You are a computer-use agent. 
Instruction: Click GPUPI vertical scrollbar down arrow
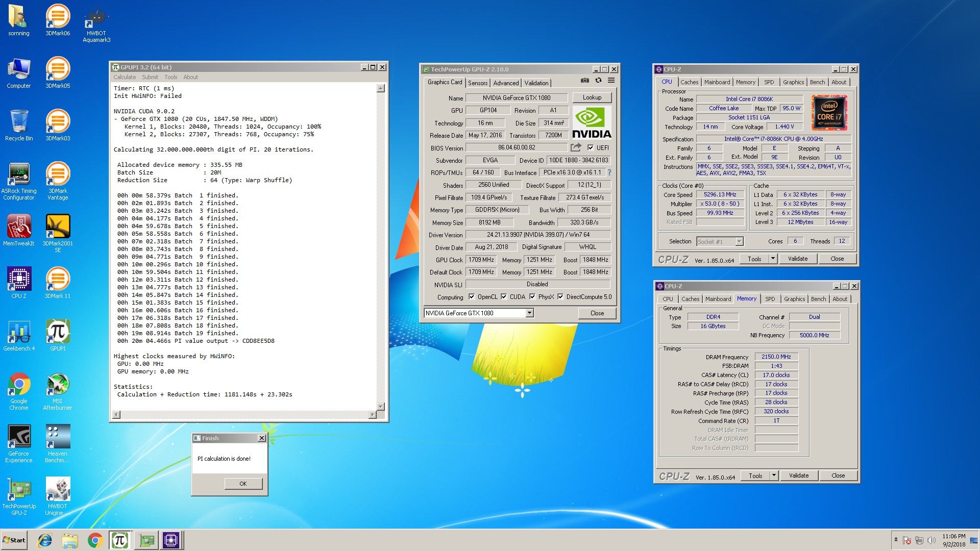(x=380, y=407)
